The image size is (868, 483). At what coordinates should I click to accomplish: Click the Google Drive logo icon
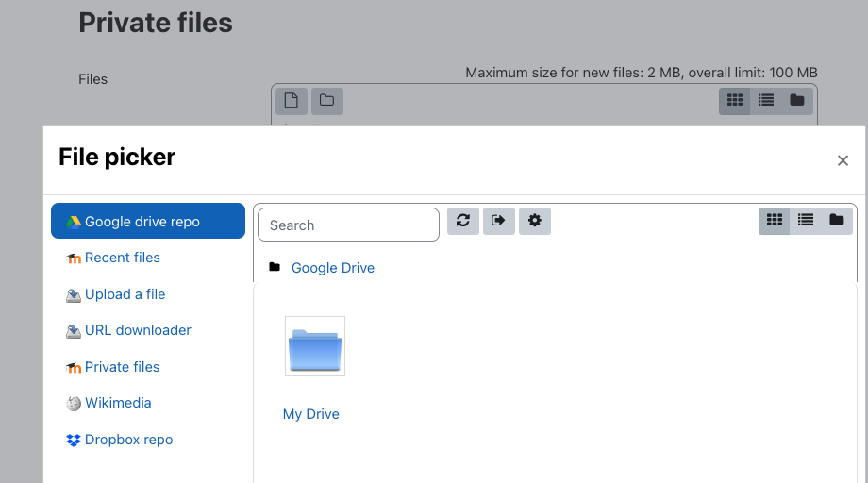coord(74,222)
